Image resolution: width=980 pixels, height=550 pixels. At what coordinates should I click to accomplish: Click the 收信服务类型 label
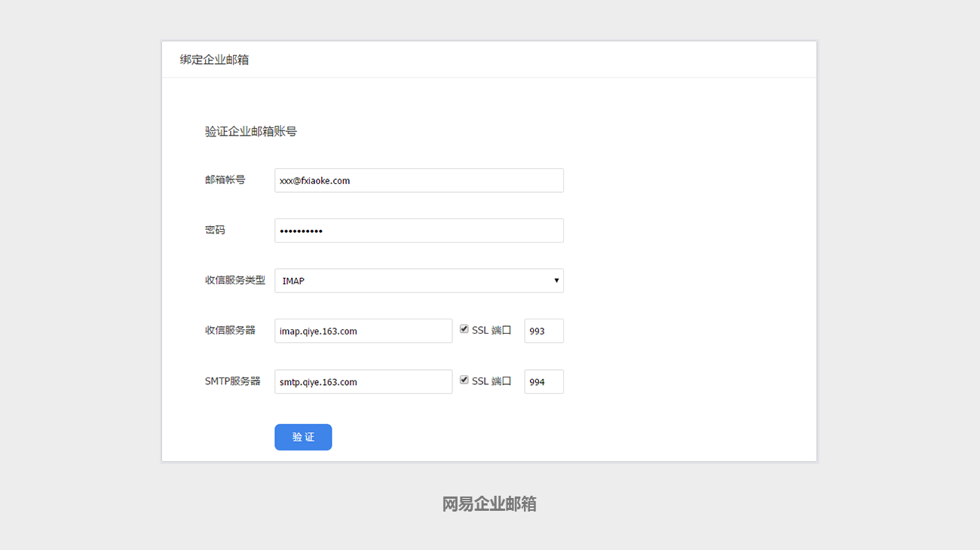pyautogui.click(x=235, y=280)
